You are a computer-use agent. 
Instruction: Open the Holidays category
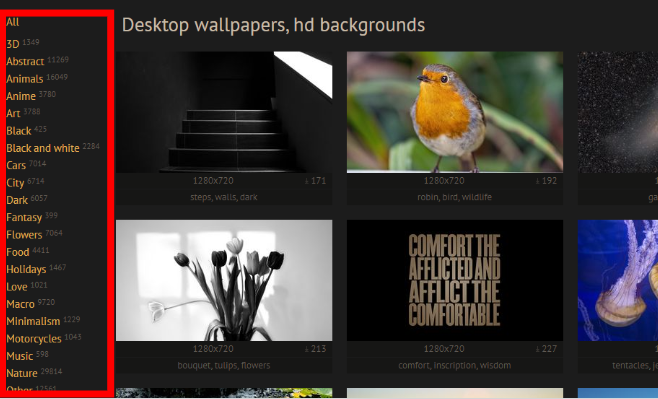tap(26, 269)
